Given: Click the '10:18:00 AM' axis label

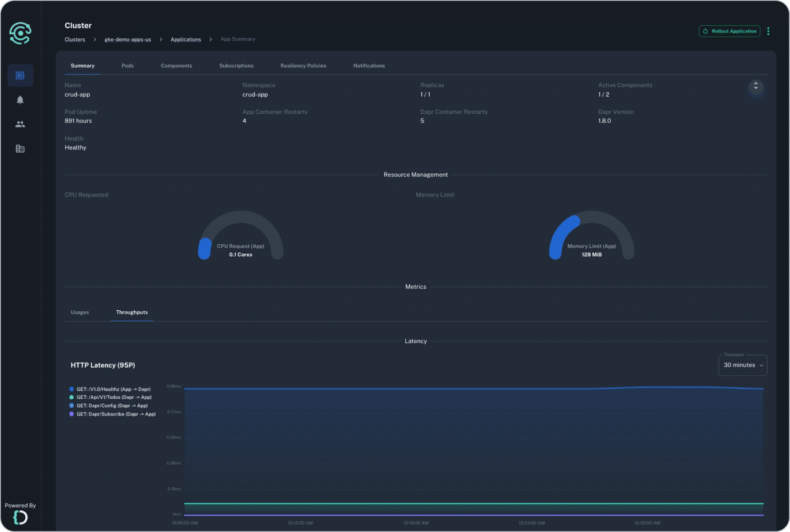Looking at the screenshot, I should (416, 523).
